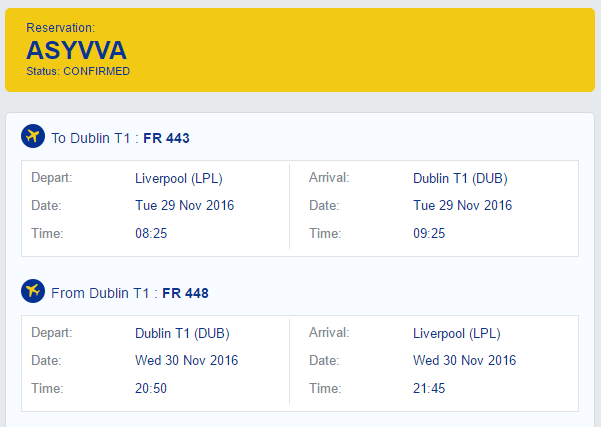Click outbound departure date Tue 29 Nov 2016
The height and width of the screenshot is (427, 601).
[185, 205]
